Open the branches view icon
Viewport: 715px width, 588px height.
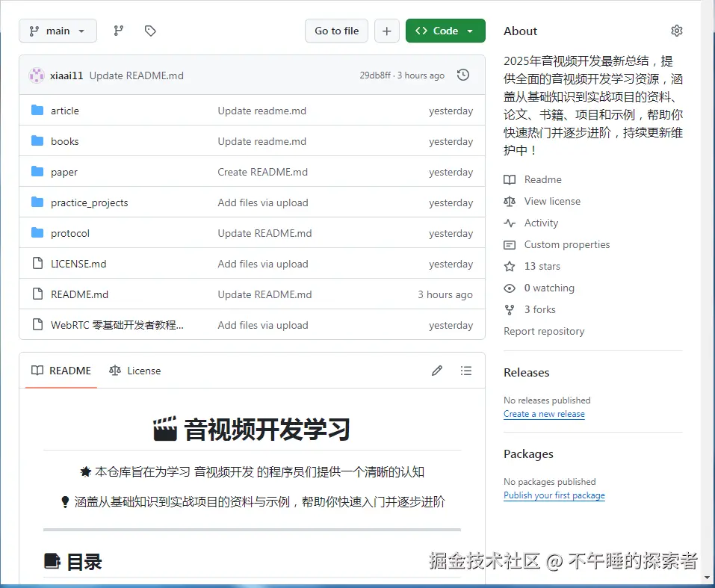117,31
